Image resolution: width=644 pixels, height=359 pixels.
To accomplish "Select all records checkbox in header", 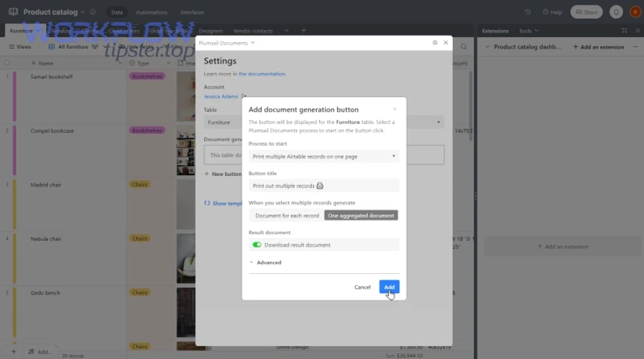I will coord(7,63).
